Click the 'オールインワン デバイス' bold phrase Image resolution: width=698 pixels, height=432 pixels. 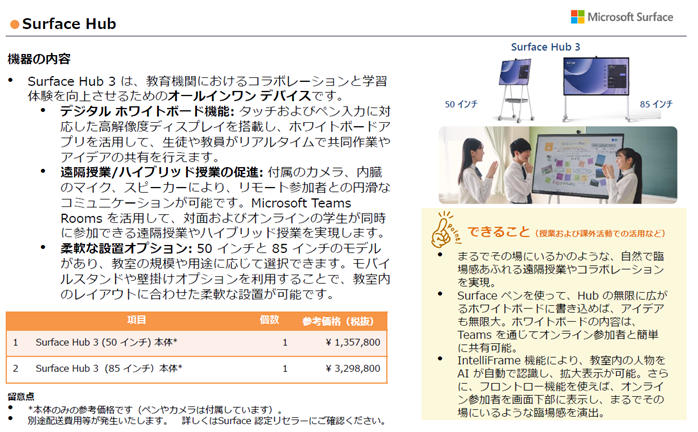coord(239,96)
